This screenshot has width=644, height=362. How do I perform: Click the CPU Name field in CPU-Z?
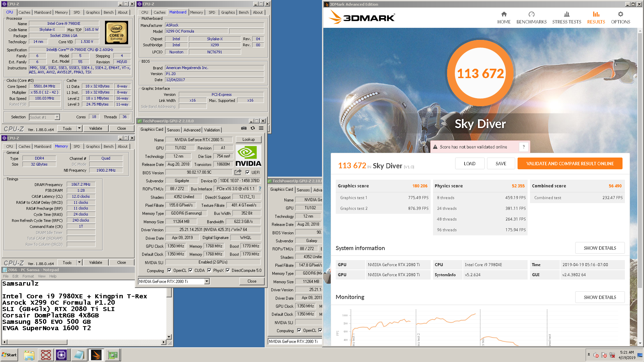click(64, 23)
